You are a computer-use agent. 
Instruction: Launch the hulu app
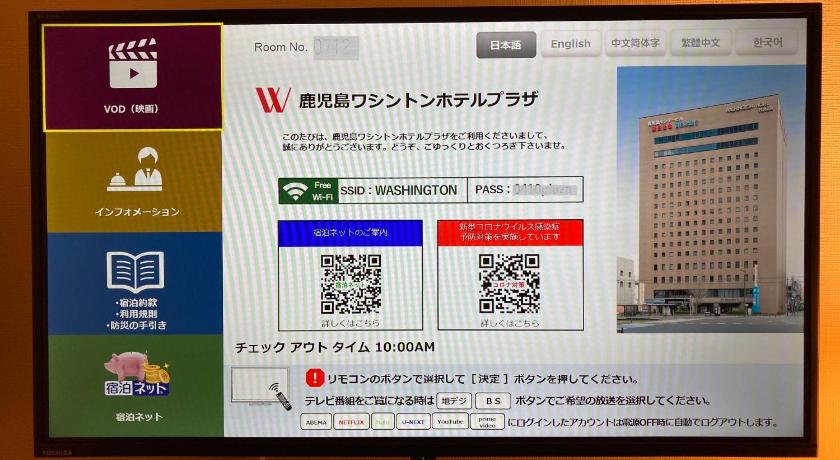[382, 422]
